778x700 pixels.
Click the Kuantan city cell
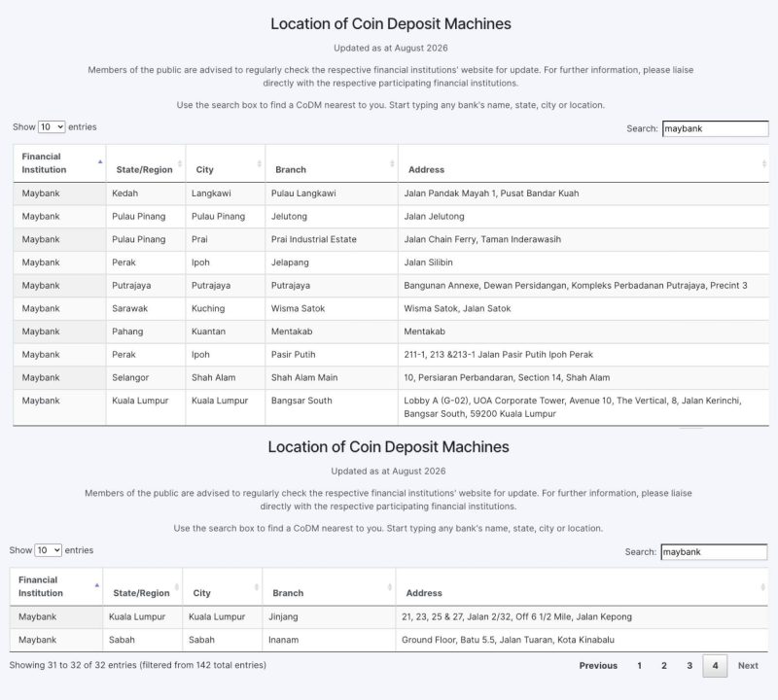tap(226, 332)
